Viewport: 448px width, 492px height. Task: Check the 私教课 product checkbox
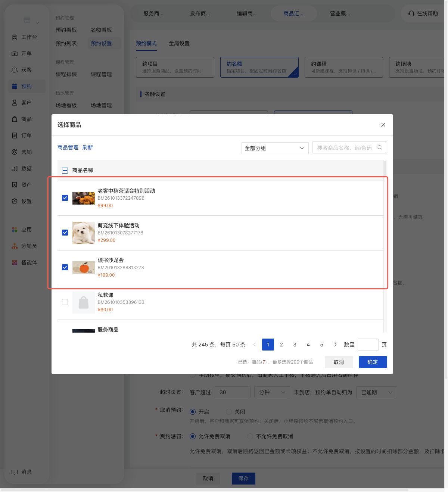tap(65, 302)
